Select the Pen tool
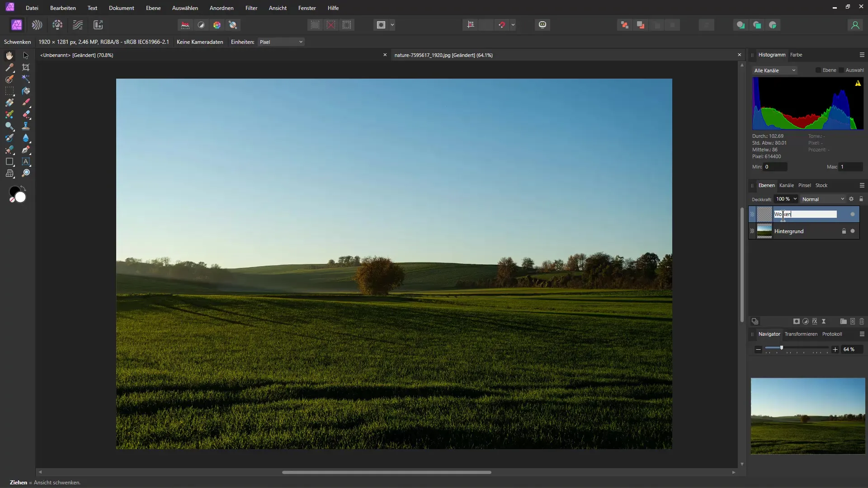Image resolution: width=868 pixels, height=488 pixels. [26, 150]
